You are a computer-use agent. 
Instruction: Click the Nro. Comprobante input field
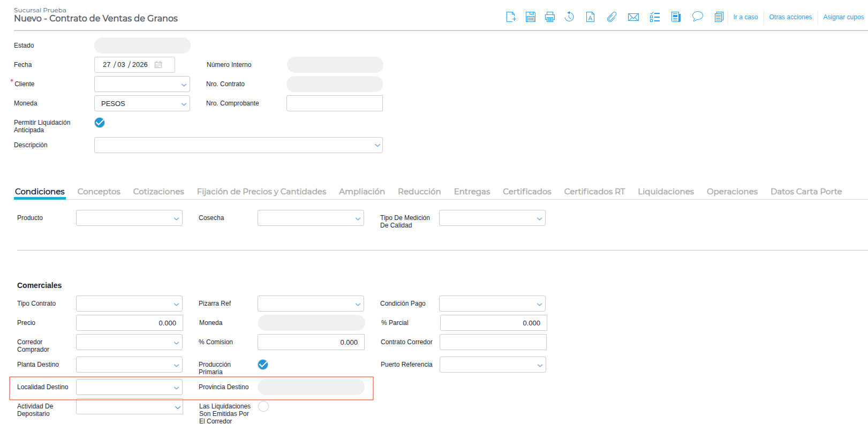pos(334,103)
